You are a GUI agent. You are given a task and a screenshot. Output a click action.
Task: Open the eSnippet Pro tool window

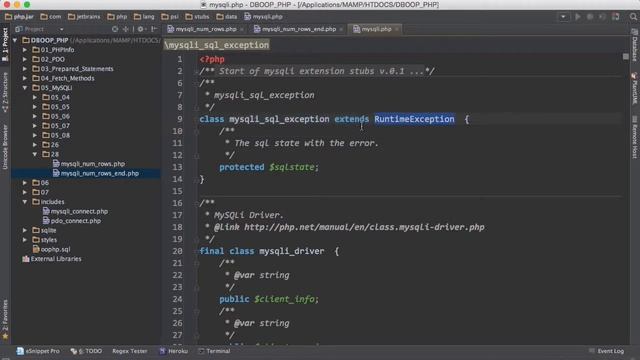(38, 351)
